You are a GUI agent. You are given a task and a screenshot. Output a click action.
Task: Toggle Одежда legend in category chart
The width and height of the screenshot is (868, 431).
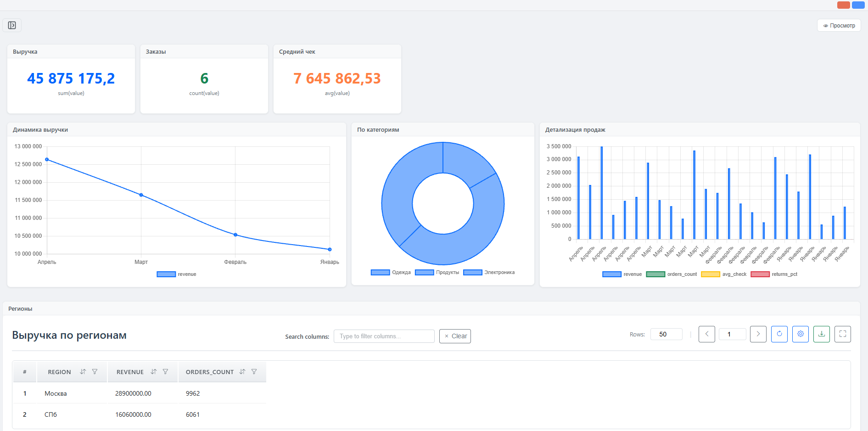(391, 272)
